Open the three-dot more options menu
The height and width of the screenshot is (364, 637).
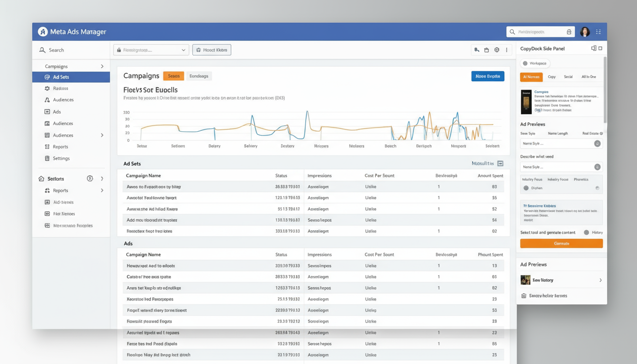tap(507, 50)
